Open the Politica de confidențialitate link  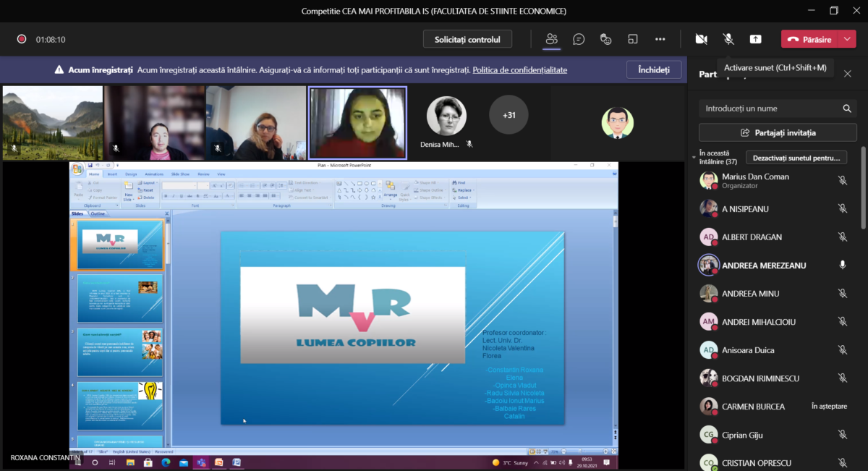tap(519, 70)
